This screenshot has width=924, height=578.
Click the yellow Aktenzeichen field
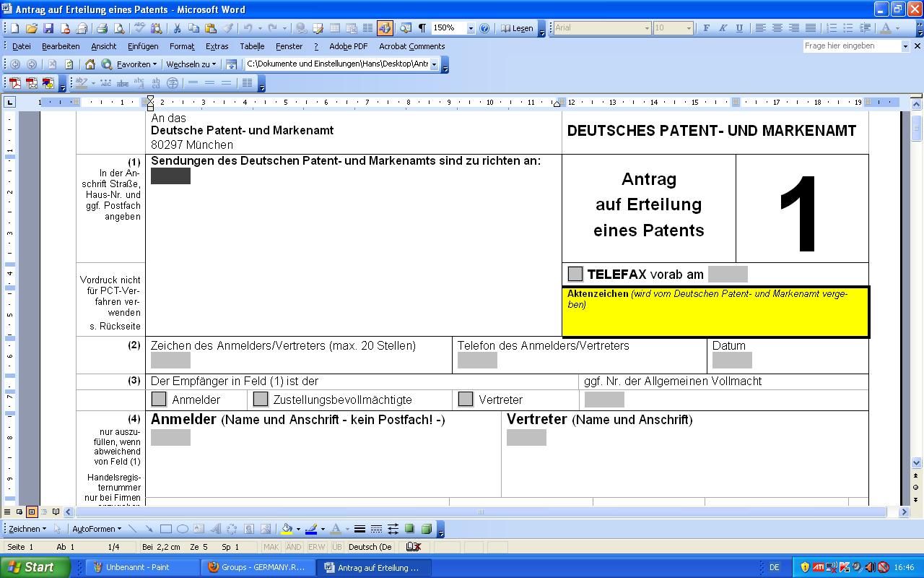click(715, 311)
